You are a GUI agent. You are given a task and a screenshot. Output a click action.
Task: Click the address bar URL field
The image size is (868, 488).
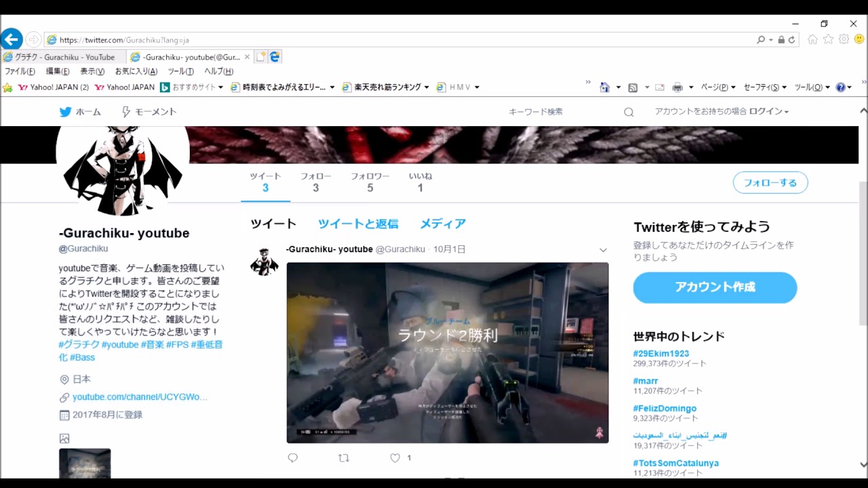click(x=400, y=40)
